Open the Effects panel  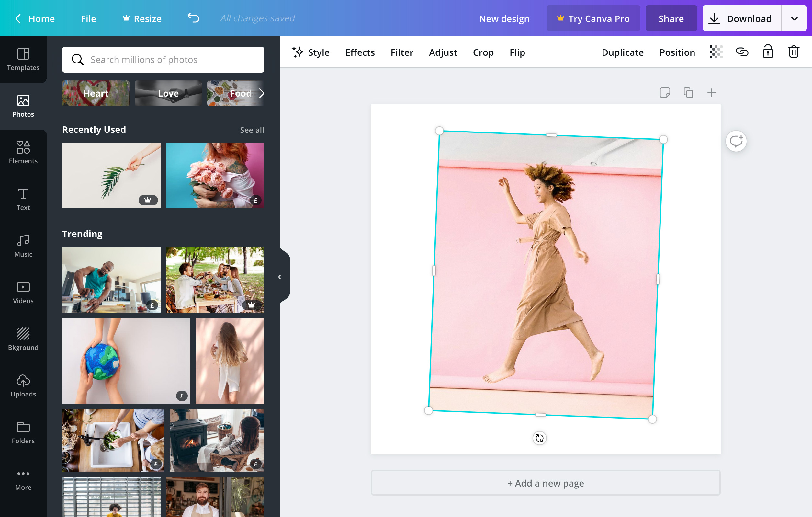[x=360, y=52]
